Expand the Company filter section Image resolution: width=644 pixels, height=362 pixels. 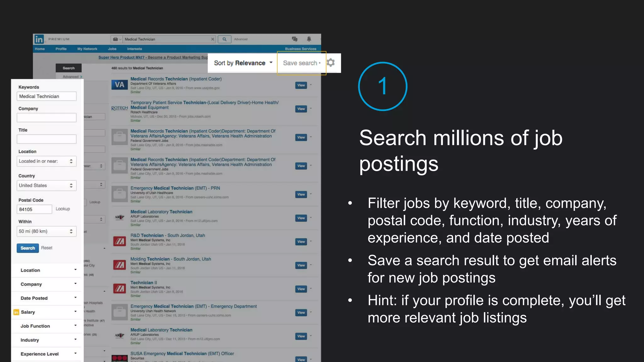pos(47,284)
